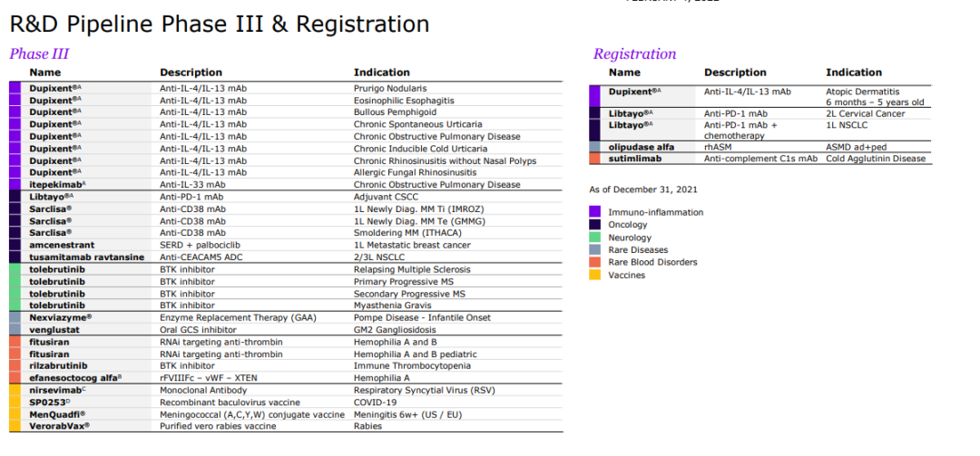
Task: Click 'Eosinophilic Esophagitis' indication cell
Action: tap(404, 101)
